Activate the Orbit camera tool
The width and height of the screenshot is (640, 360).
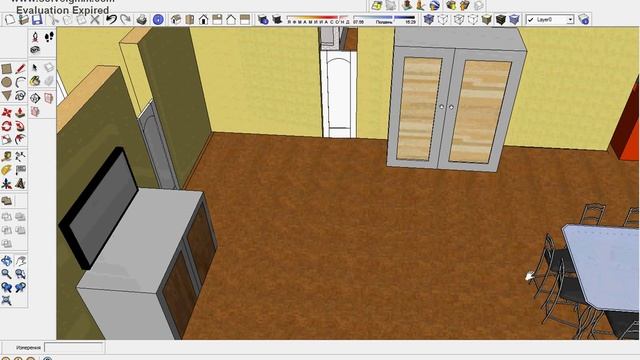[x=7, y=261]
